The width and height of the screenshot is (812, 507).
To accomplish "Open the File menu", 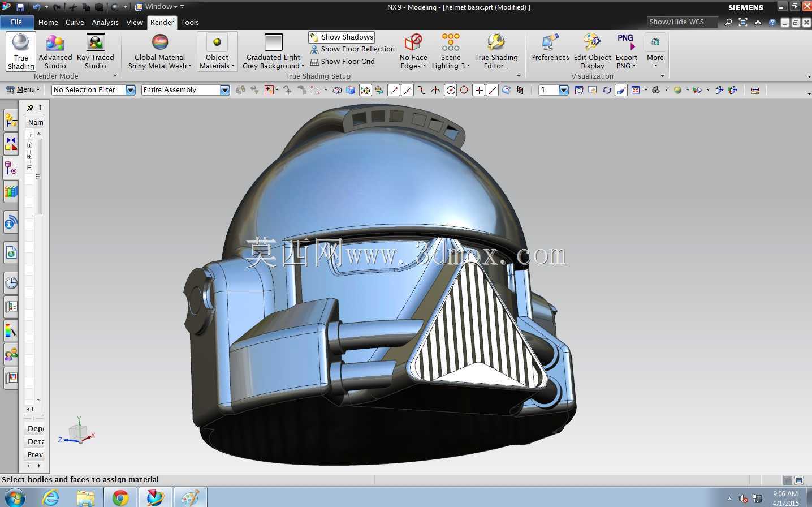I will (x=16, y=22).
